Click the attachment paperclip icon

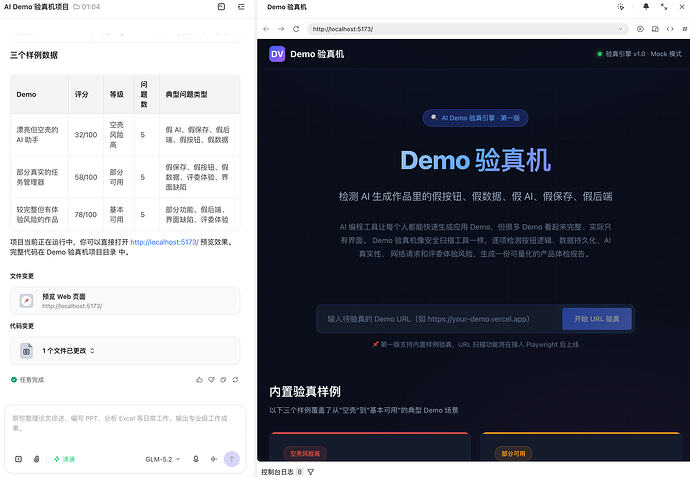(37, 459)
